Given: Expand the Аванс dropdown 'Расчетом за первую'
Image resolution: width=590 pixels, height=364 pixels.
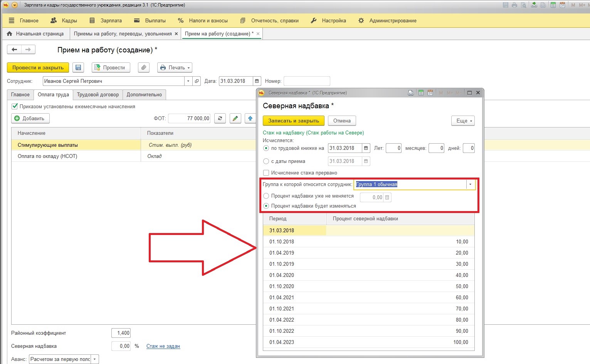Looking at the screenshot, I should click(94, 359).
